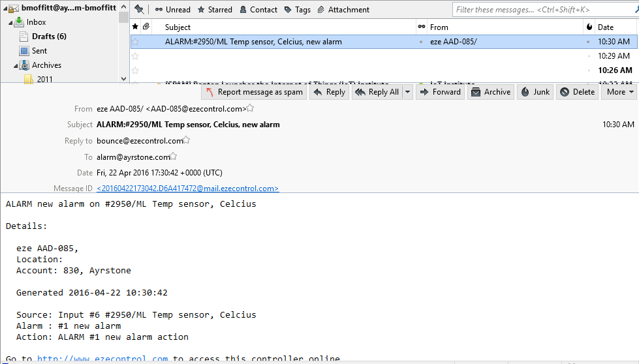This screenshot has width=639, height=364.
Task: Archive the open message
Action: (490, 92)
